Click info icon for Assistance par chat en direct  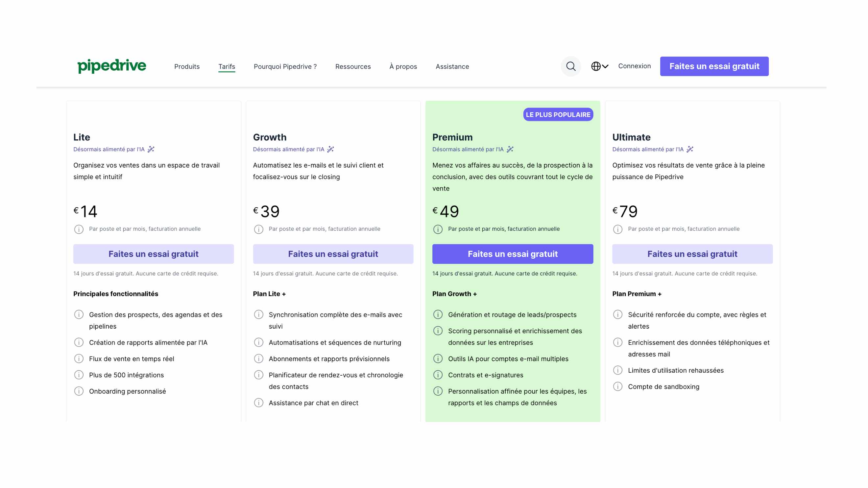point(258,403)
